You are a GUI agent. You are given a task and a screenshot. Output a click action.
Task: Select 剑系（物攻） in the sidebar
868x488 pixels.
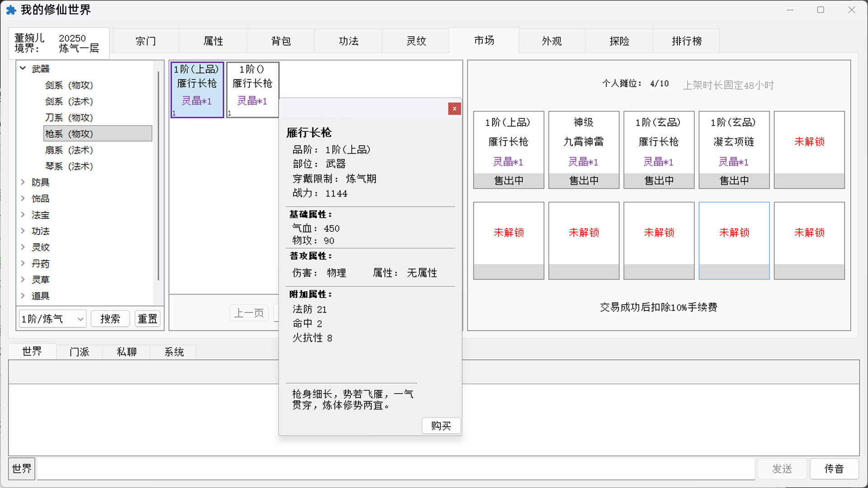pos(69,85)
